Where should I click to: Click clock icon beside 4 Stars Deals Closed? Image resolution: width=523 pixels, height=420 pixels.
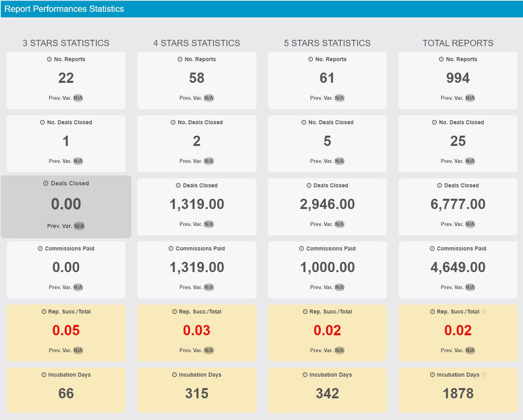coord(178,185)
